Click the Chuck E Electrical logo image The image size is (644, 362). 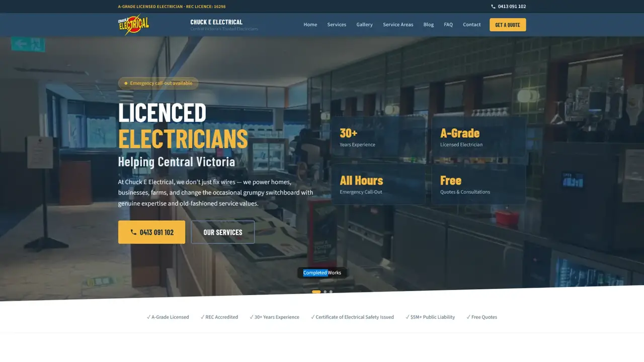pos(134,25)
